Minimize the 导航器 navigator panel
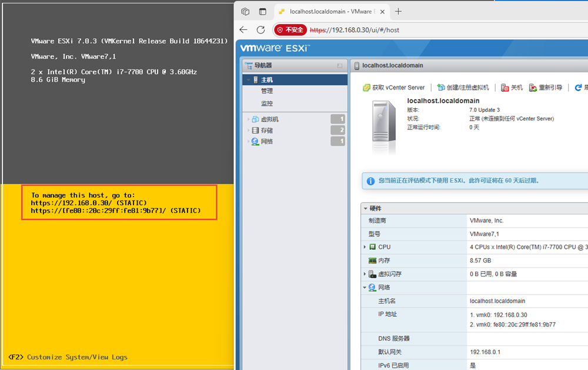This screenshot has width=588, height=370. (x=339, y=66)
